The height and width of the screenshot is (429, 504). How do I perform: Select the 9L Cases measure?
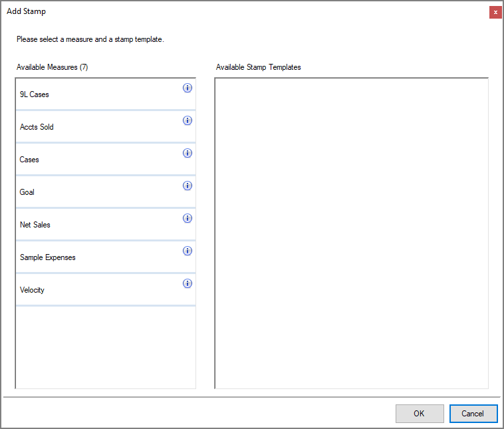(106, 94)
